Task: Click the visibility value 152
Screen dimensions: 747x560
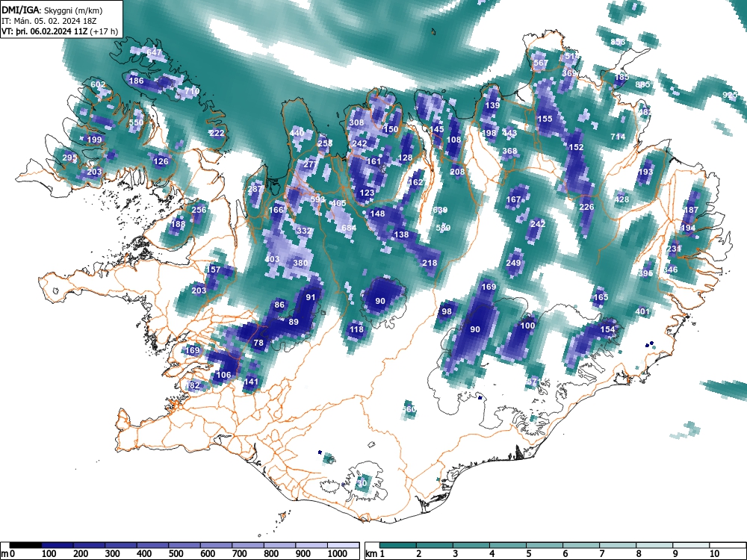Action: [x=576, y=147]
